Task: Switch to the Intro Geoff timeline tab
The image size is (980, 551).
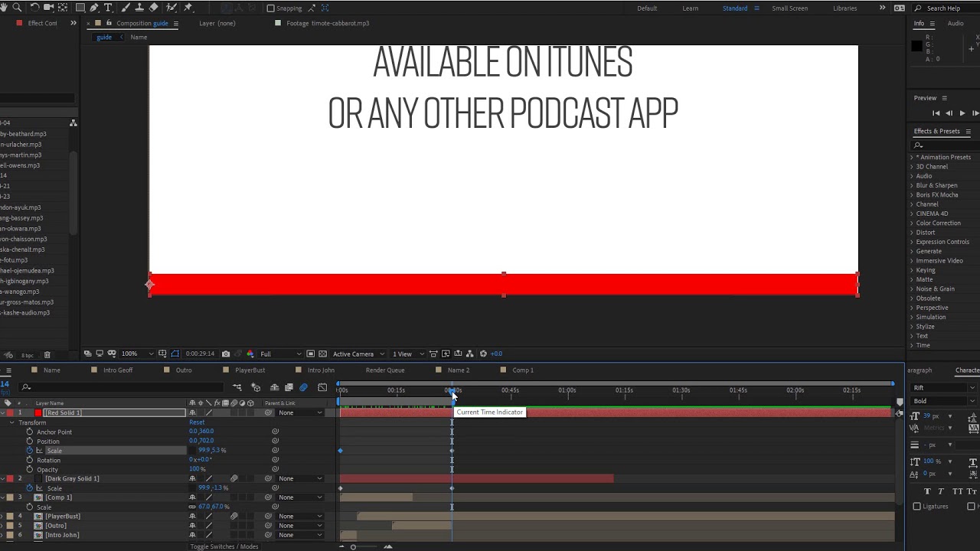Action: [x=118, y=370]
